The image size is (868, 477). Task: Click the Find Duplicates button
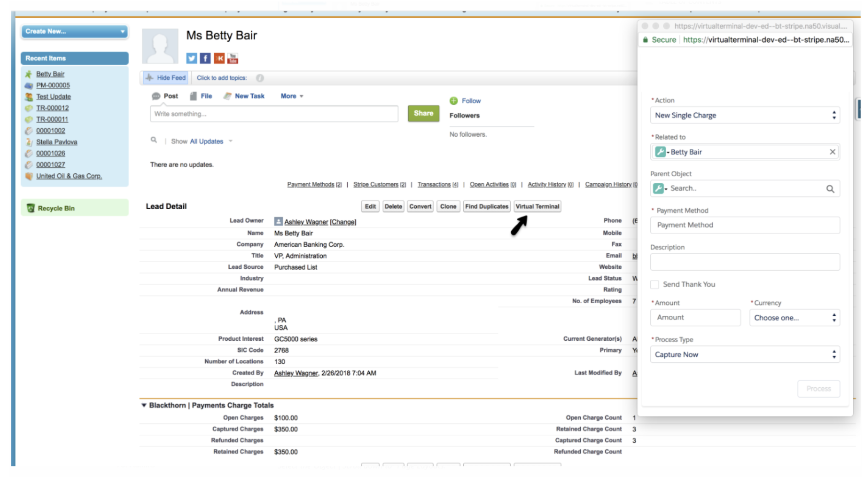[x=487, y=206]
